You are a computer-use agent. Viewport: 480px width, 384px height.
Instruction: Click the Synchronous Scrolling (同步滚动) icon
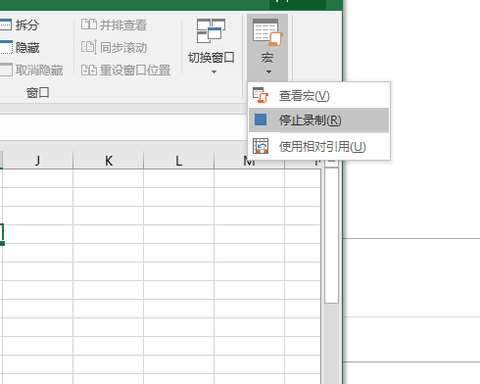(x=89, y=47)
